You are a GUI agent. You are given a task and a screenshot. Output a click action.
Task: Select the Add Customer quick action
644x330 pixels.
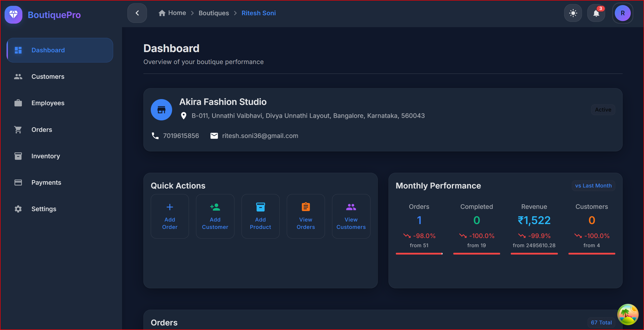[215, 216]
